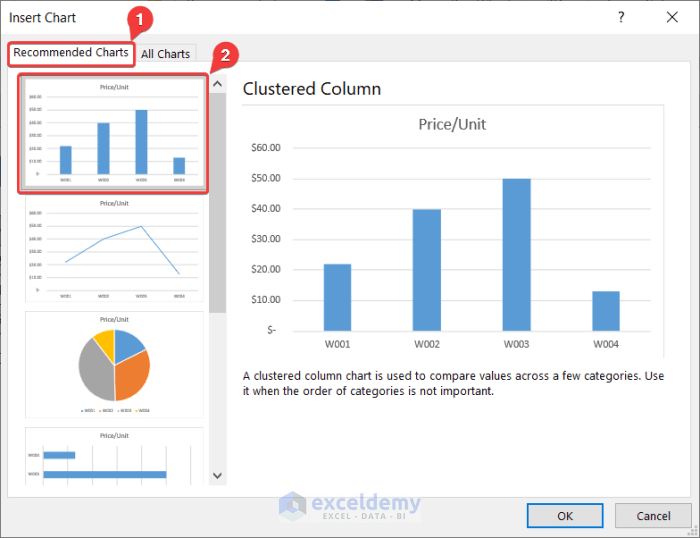The height and width of the screenshot is (538, 700).
Task: Open the All Charts tab
Action: pyautogui.click(x=166, y=54)
